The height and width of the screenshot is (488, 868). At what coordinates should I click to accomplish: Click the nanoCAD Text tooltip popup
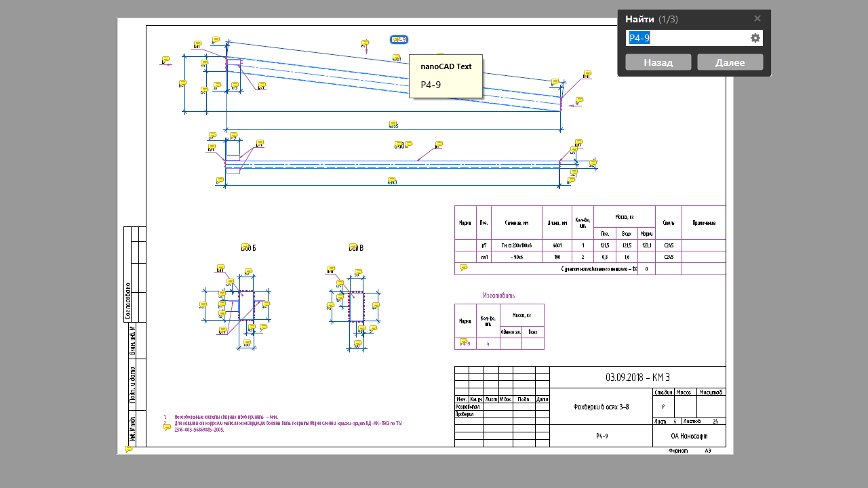(446, 76)
